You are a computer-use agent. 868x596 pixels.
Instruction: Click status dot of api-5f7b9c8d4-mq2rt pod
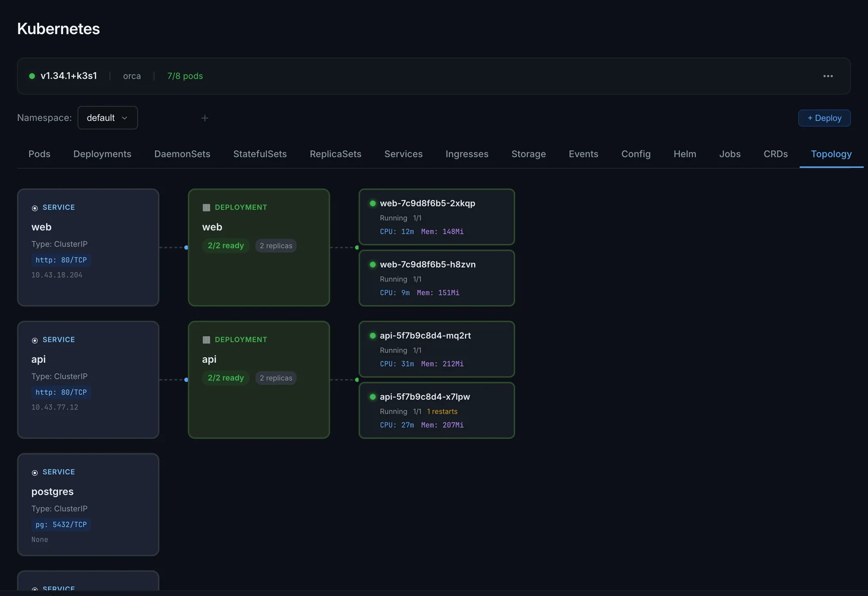[x=373, y=336]
